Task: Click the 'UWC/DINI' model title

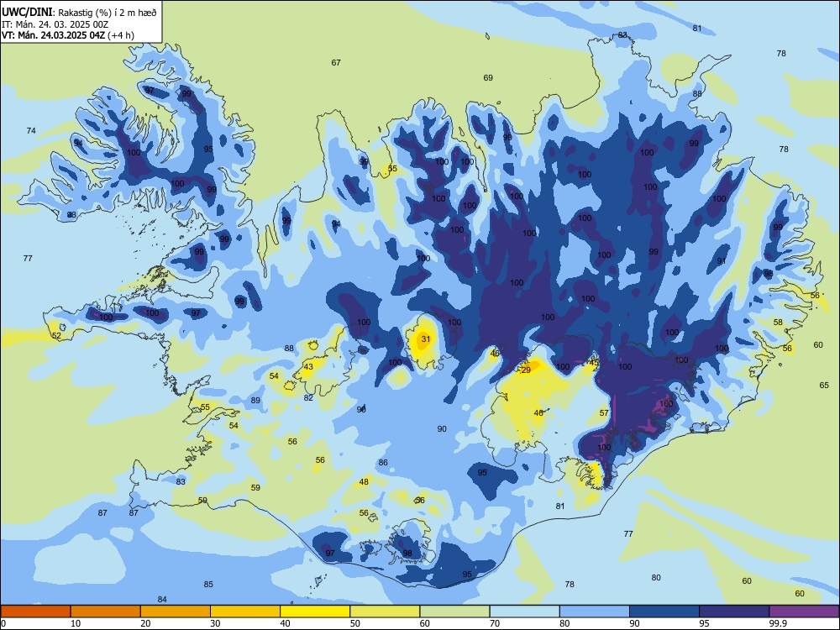Action: (28, 12)
